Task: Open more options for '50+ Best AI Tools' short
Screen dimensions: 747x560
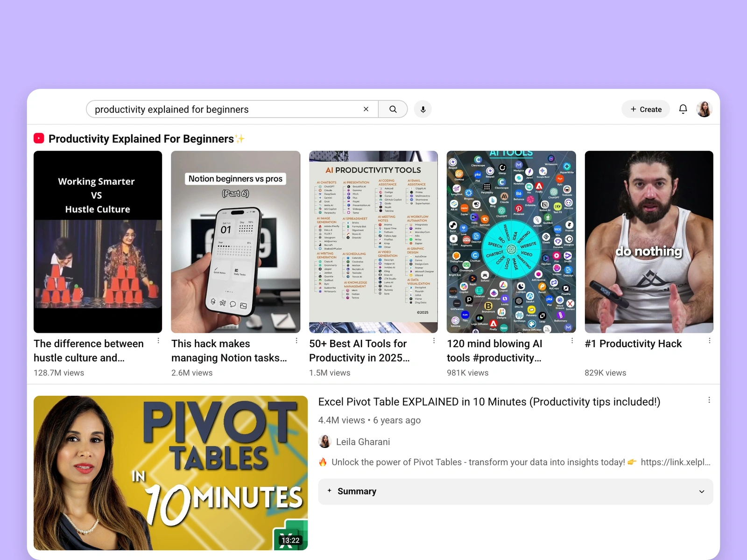Action: point(434,341)
